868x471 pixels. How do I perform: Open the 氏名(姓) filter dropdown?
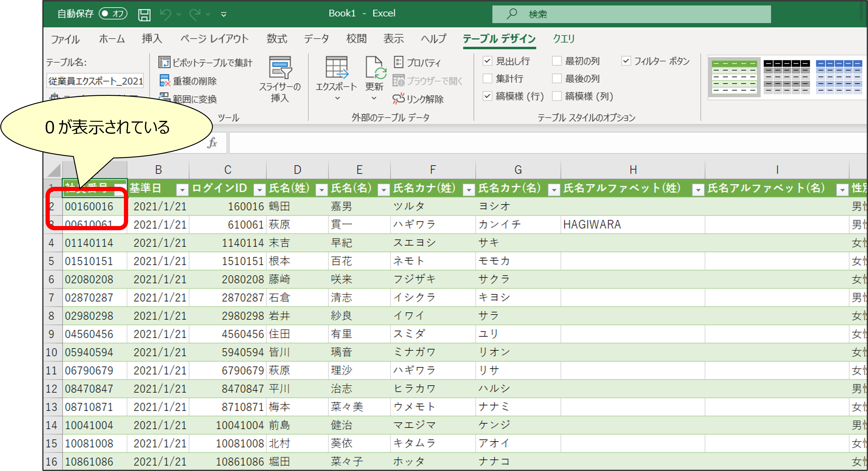click(321, 190)
